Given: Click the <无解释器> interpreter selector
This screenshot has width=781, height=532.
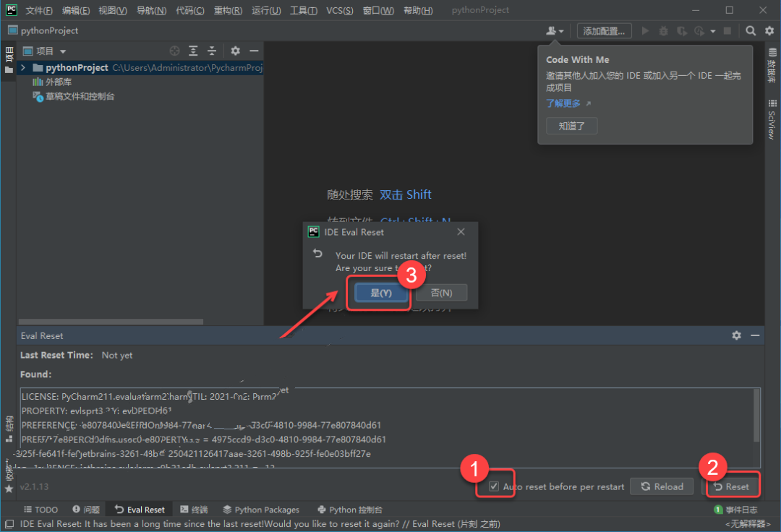Looking at the screenshot, I should coord(748,523).
